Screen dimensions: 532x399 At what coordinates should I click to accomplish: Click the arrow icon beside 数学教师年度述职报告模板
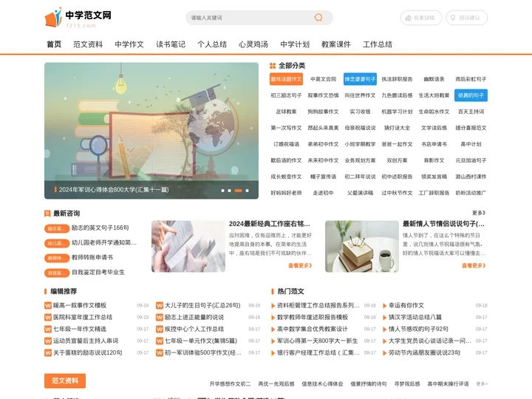(x=273, y=318)
